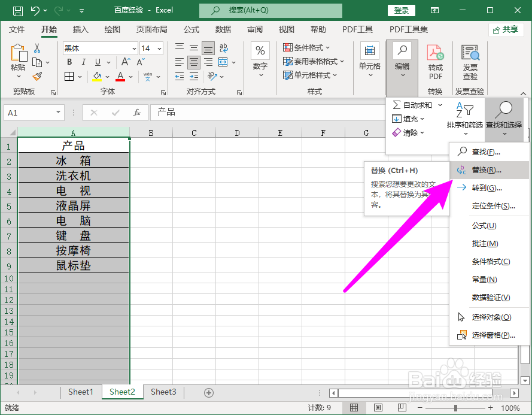Click the Paste clipboard icon
Screen dimensions: 532x415
(x=19, y=53)
